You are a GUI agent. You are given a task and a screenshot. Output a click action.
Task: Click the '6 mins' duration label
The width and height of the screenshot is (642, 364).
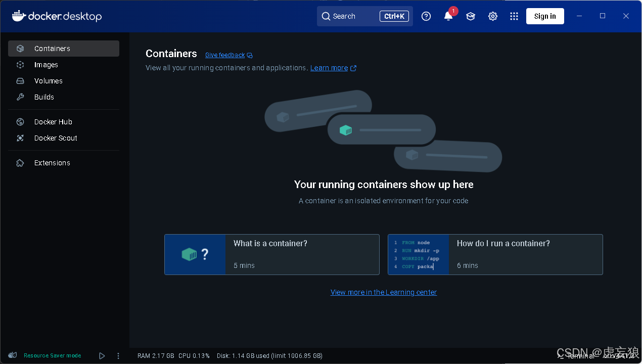click(468, 265)
